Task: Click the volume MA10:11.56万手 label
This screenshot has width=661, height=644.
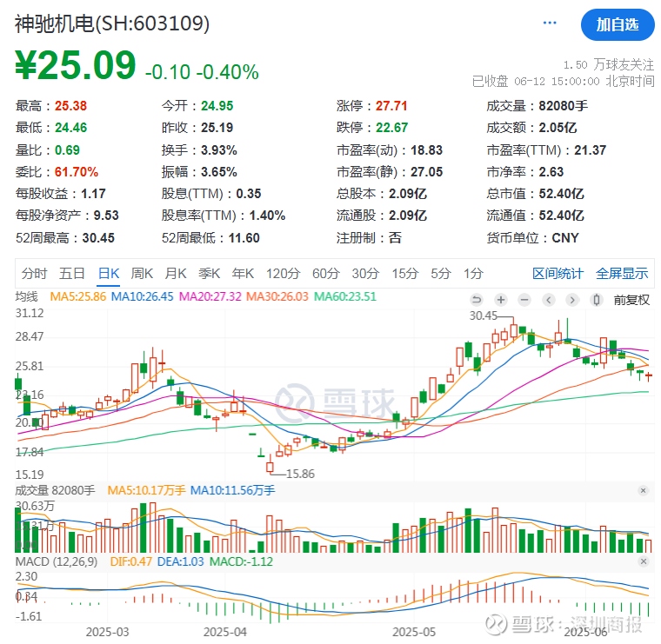Action: coord(233,490)
